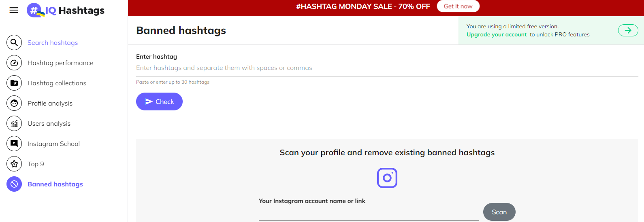Viewport: 644px width, 222px height.
Task: Select the Top 9 star icon
Action: click(14, 164)
